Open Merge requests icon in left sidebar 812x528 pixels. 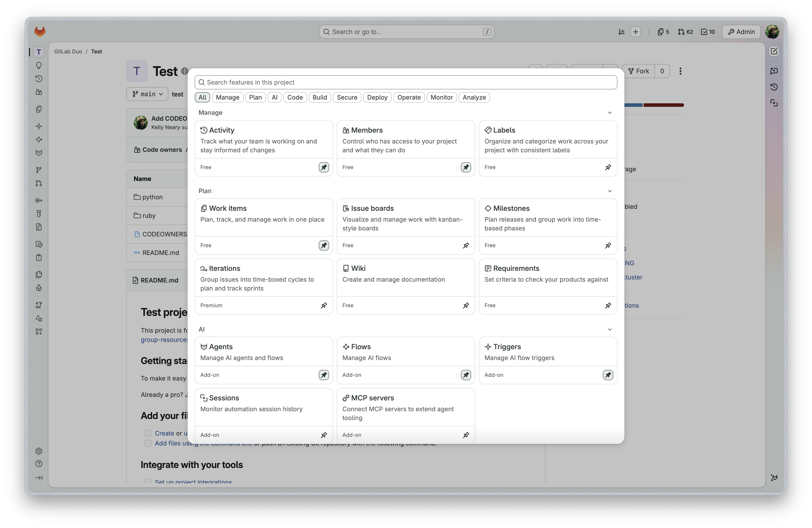click(39, 183)
